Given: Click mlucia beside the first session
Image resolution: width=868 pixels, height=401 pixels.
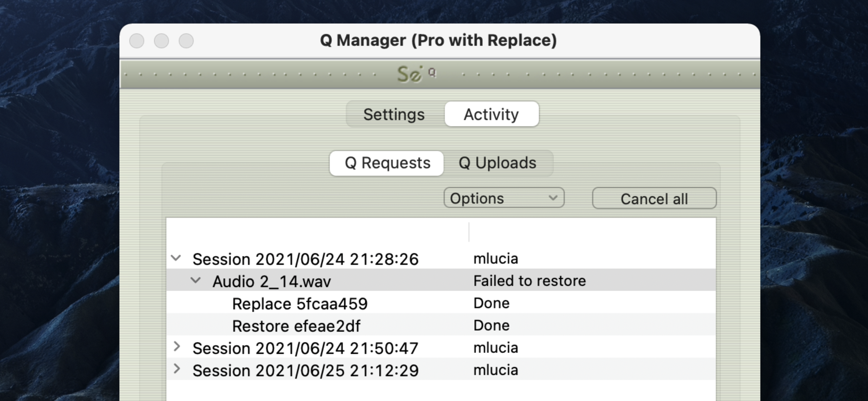Looking at the screenshot, I should click(x=495, y=259).
